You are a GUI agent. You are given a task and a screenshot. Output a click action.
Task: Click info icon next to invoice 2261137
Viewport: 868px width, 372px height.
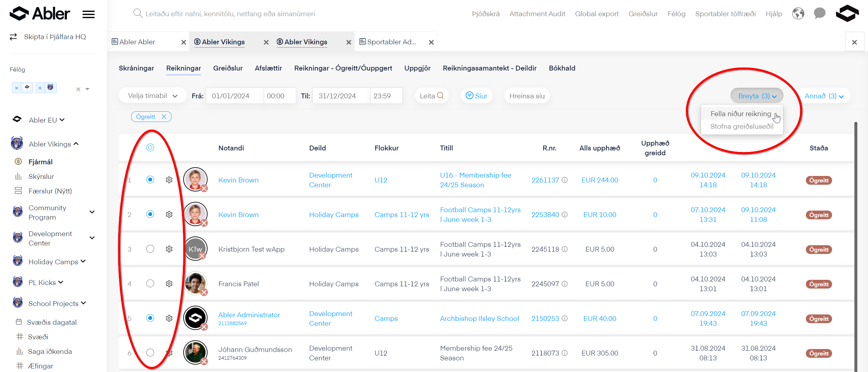[x=565, y=180]
